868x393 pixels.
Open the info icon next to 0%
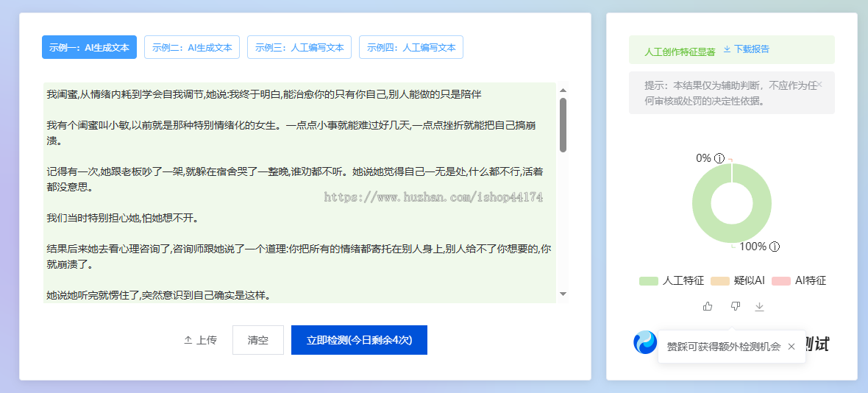pos(719,158)
